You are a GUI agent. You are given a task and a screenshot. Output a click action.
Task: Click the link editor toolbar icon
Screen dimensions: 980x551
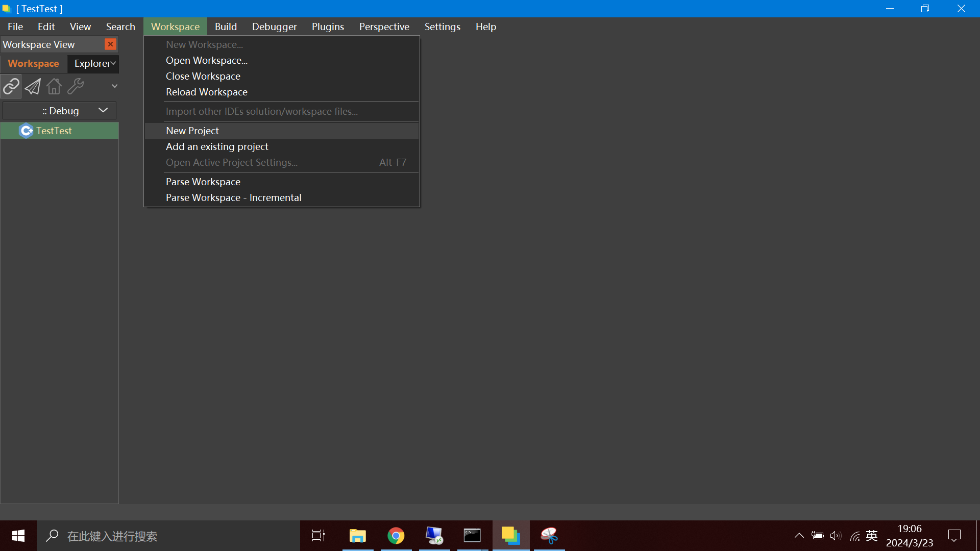tap(11, 87)
